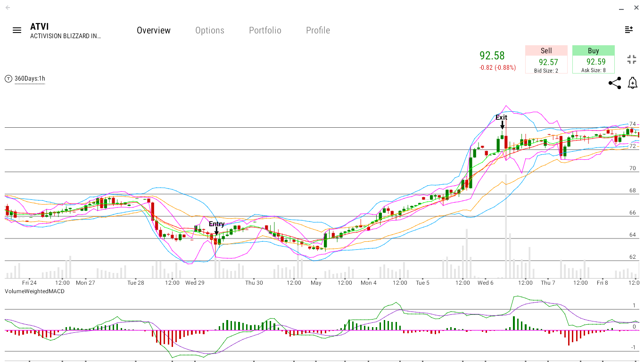Click the 70 price axis label
644x362 pixels.
633,168
